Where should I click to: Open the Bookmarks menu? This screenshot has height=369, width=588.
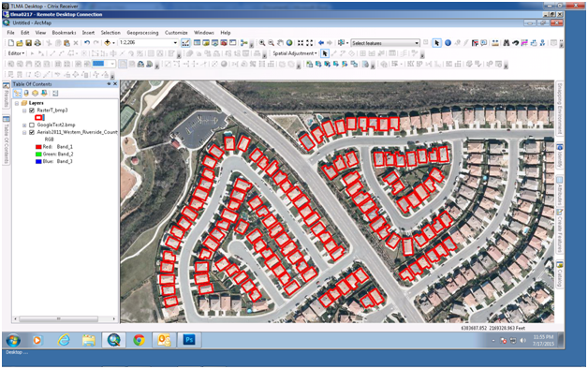(64, 33)
